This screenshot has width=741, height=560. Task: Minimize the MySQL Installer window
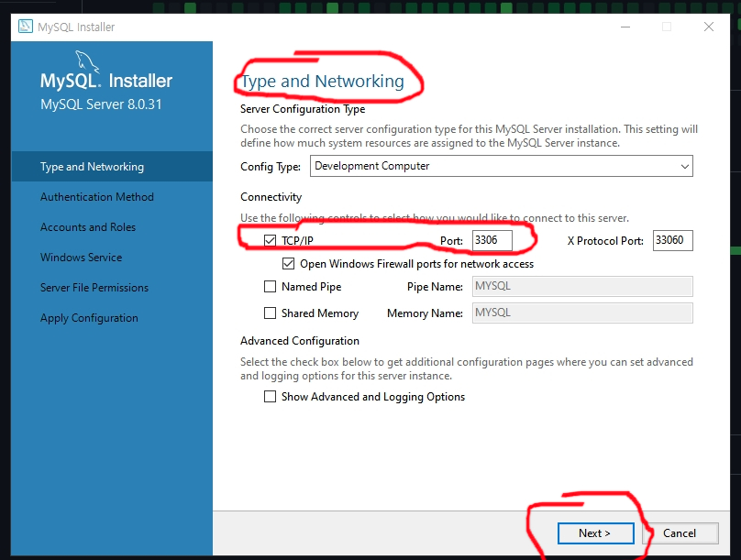[625, 27]
